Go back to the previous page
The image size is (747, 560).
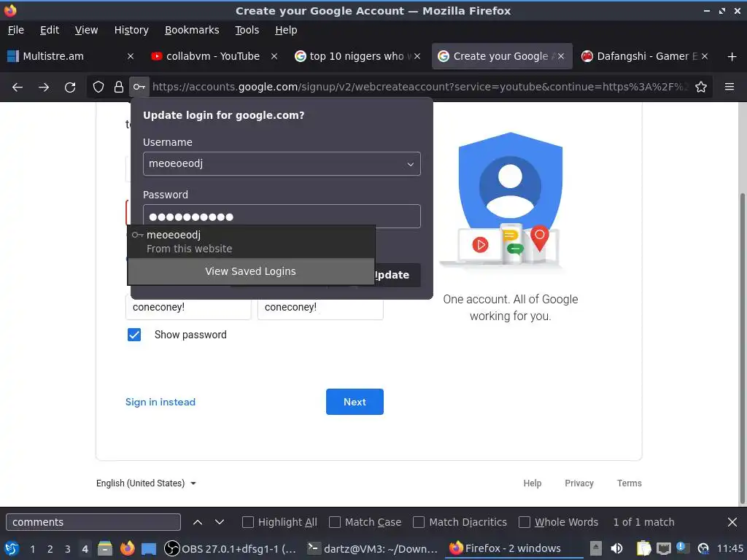coord(18,87)
